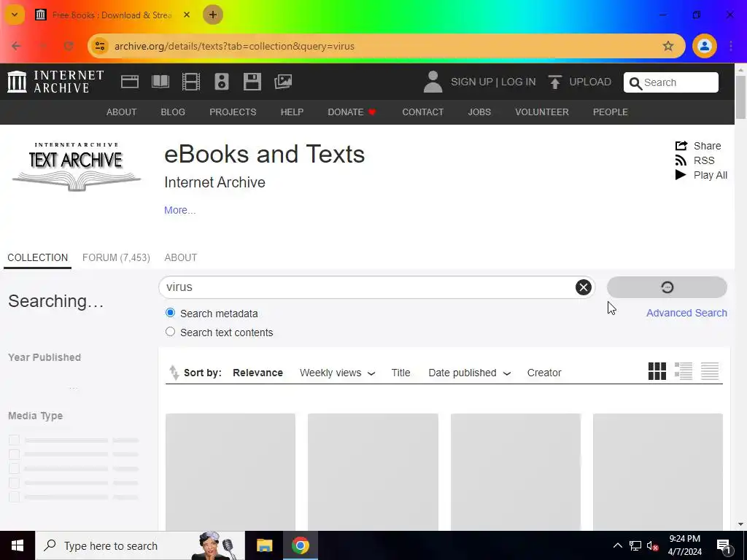Click Chrome icon in the taskbar
The height and width of the screenshot is (560, 747).
coord(300,545)
